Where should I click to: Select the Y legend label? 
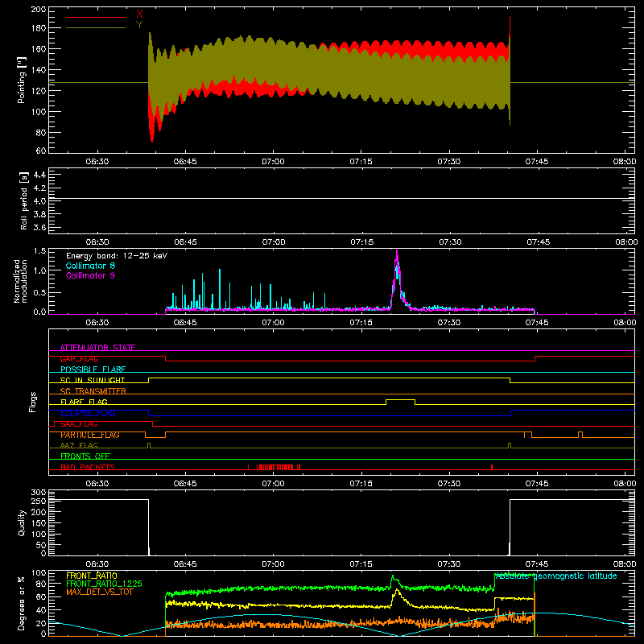pos(139,25)
